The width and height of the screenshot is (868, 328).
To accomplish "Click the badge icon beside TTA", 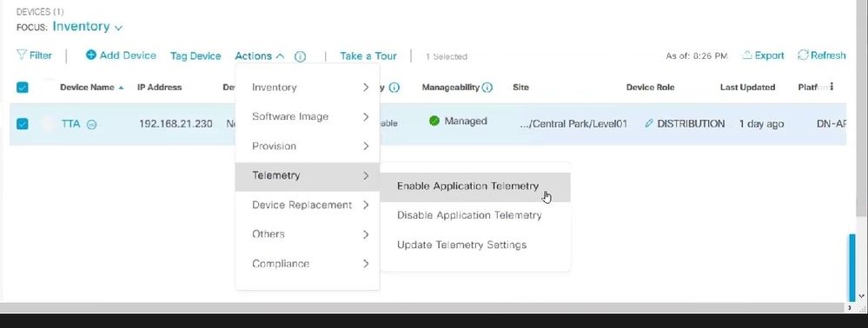I will (92, 124).
